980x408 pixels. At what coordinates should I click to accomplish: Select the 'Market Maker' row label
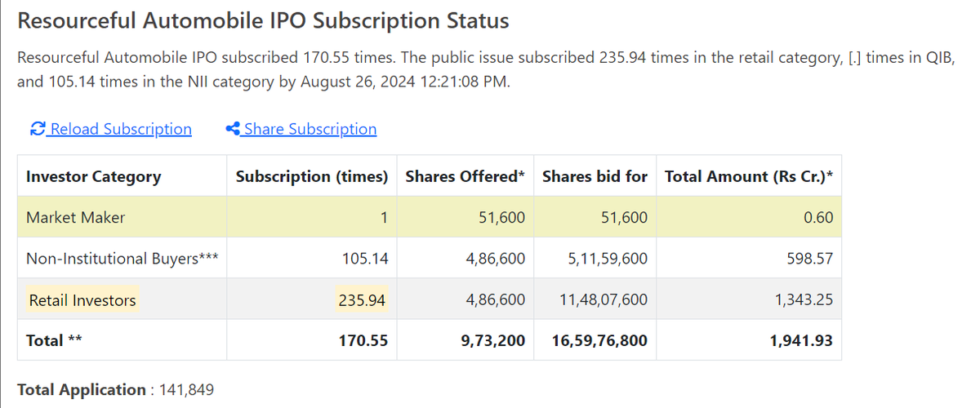76,218
